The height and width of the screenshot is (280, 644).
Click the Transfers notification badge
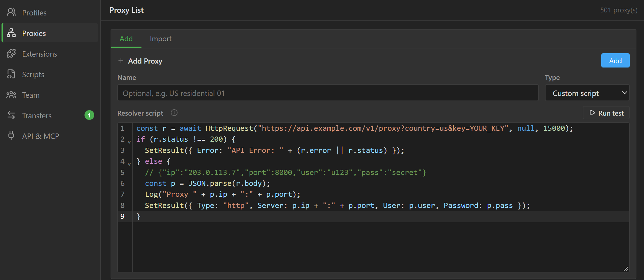coord(89,115)
